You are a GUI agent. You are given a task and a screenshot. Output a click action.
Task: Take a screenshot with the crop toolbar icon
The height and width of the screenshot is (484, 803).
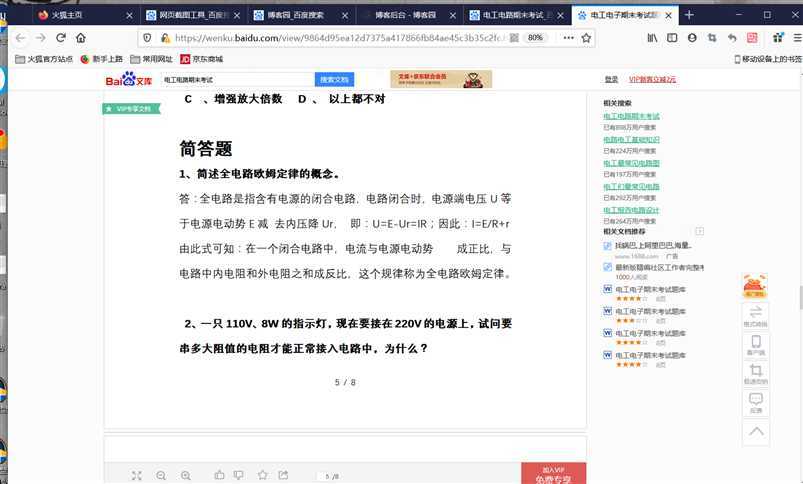(x=712, y=38)
